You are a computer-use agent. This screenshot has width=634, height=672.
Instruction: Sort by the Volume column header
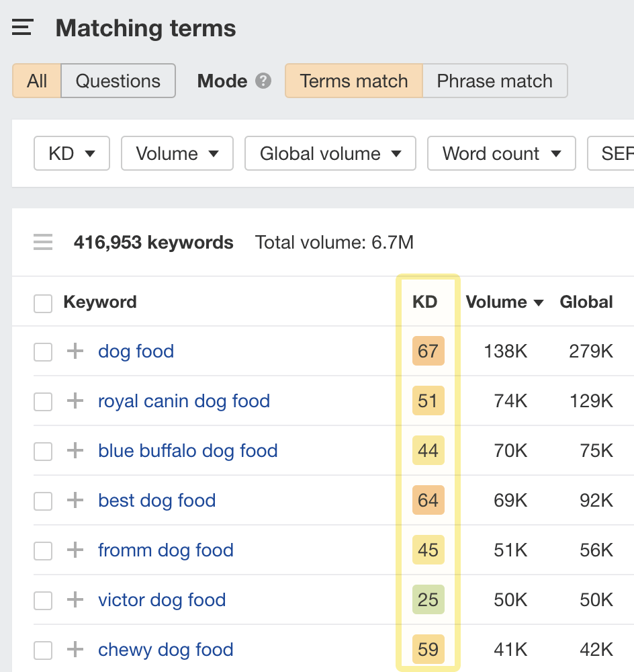[x=504, y=302]
